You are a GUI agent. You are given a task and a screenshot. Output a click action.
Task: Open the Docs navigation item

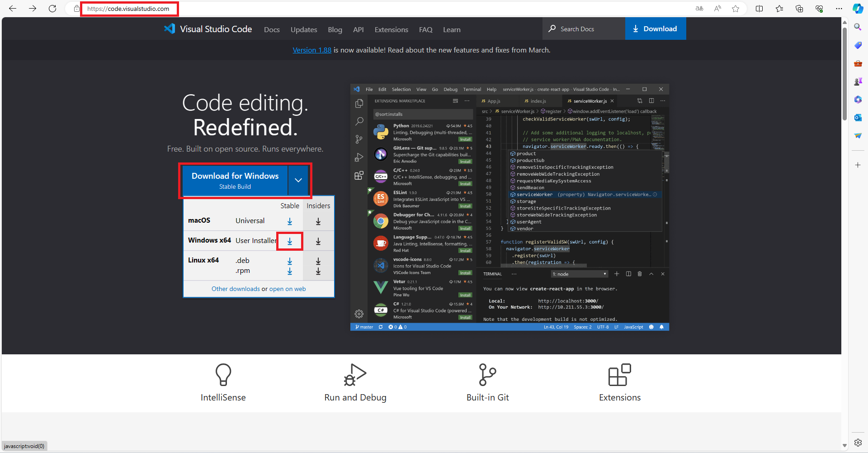coord(272,29)
